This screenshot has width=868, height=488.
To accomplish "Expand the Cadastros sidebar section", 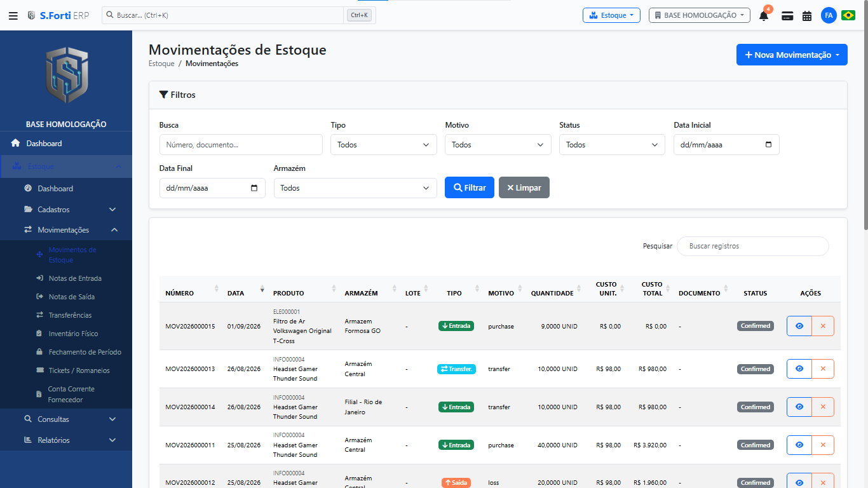I will (x=66, y=209).
